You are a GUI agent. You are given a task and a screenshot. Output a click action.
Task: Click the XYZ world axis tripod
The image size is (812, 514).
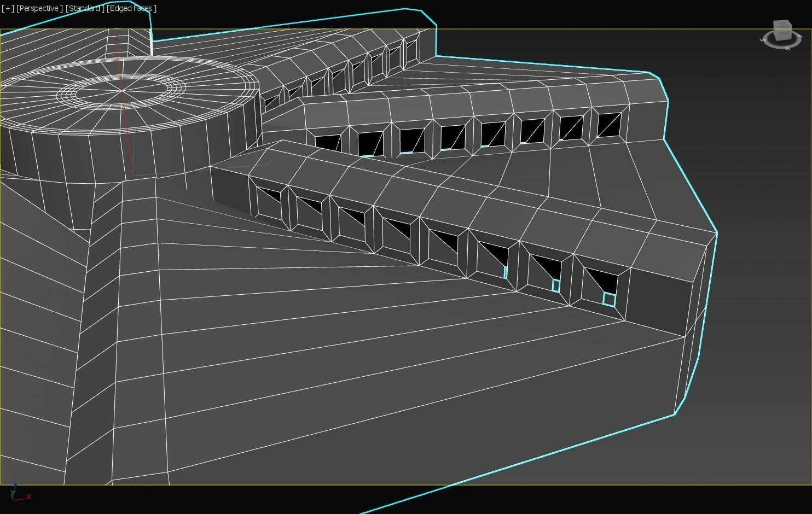19,493
